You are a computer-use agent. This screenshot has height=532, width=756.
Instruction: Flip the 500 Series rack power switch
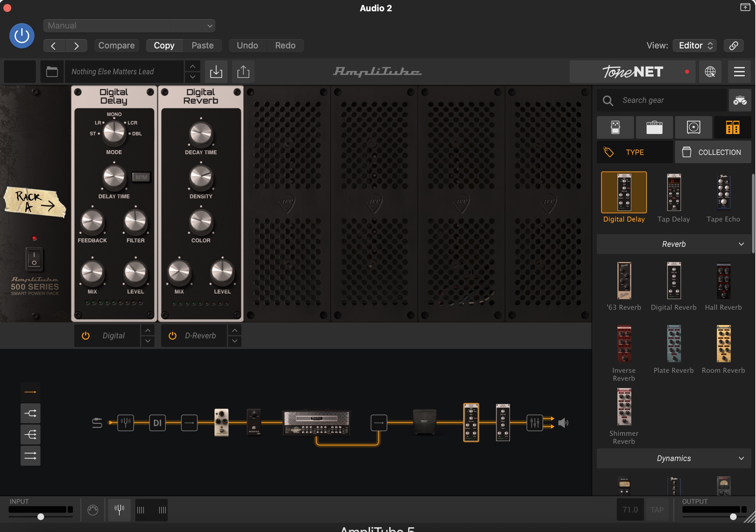(34, 259)
